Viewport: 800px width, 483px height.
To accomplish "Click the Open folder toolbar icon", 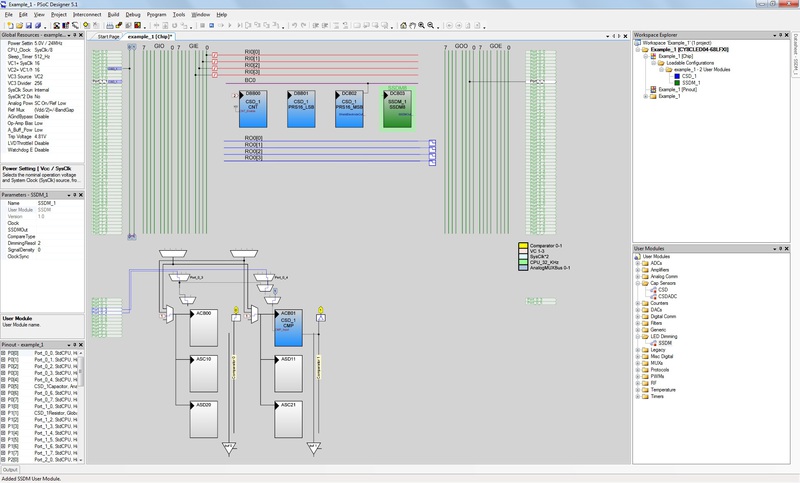I will tap(19, 25).
